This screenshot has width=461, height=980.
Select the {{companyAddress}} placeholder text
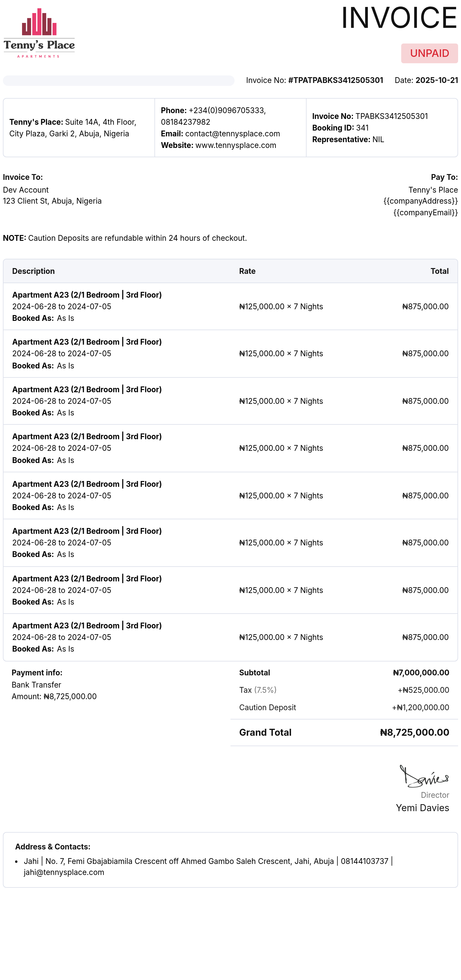(x=420, y=201)
